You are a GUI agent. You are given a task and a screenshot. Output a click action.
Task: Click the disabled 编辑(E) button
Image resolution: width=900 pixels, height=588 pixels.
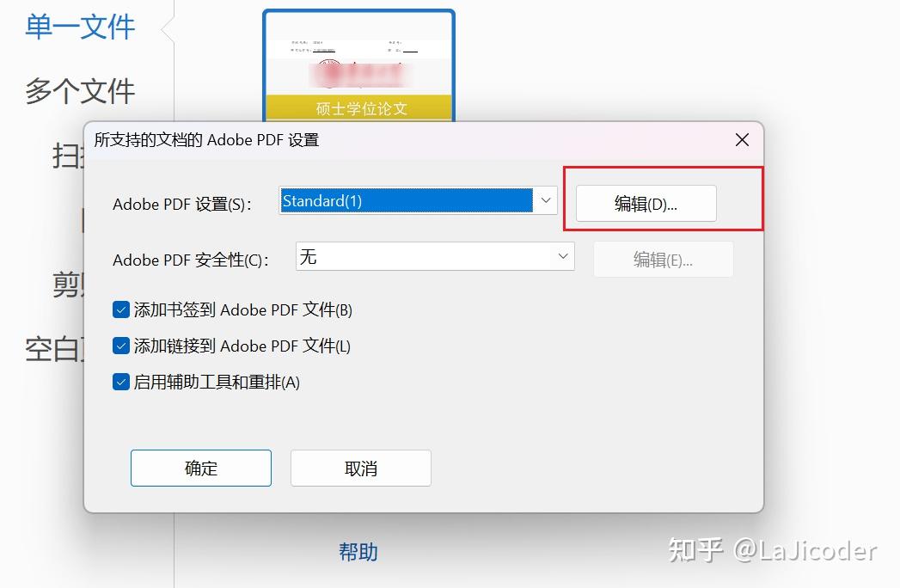[662, 259]
